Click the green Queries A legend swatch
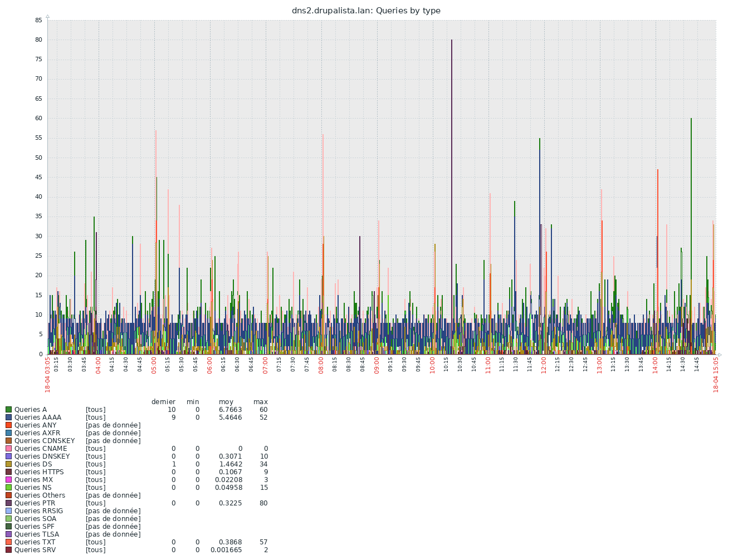 point(8,410)
